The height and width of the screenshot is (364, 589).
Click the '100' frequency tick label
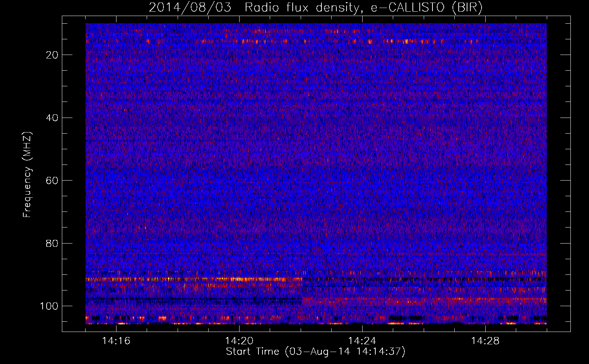click(x=50, y=306)
